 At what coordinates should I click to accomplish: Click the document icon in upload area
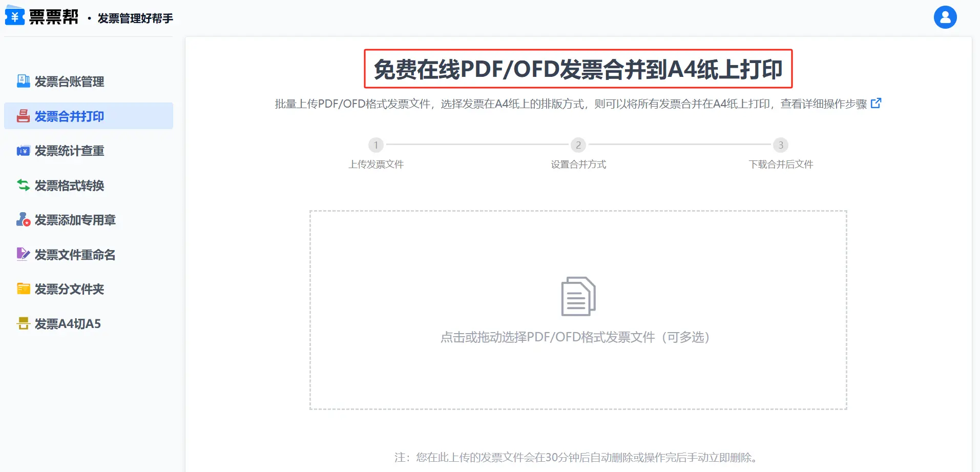point(578,296)
